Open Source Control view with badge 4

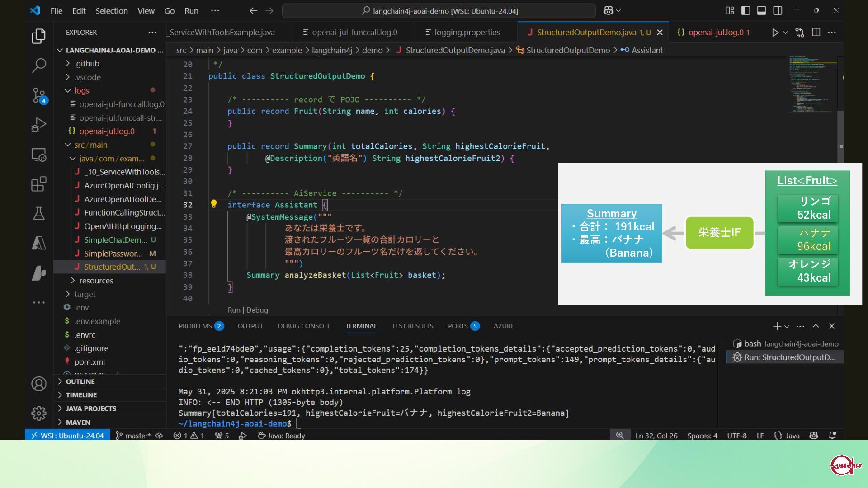click(x=39, y=95)
